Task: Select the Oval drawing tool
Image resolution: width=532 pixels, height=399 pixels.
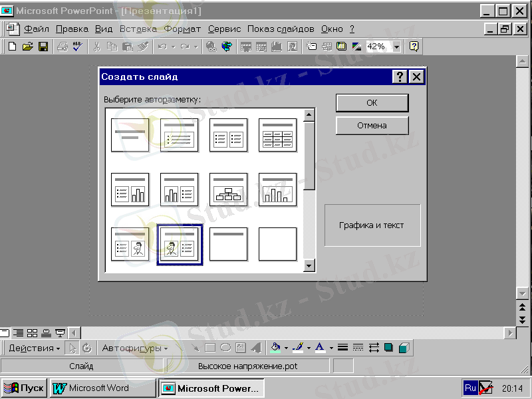Action: 225,347
